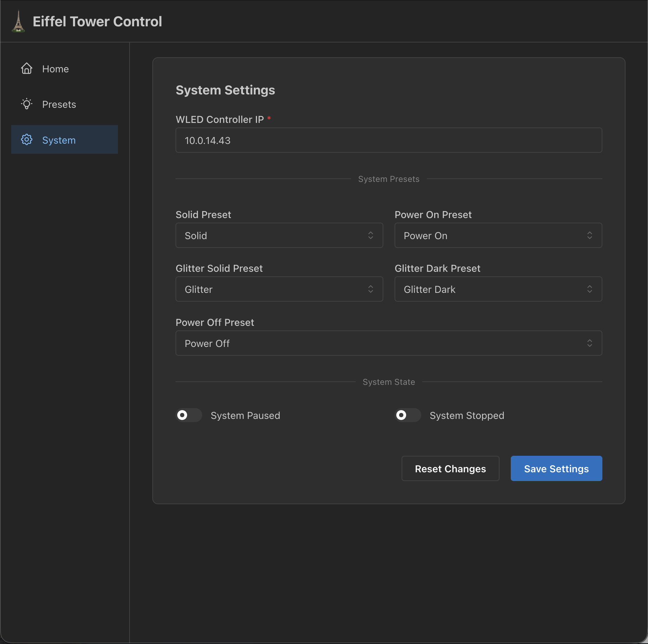Select the Home house icon in sidebar
Viewport: 648px width, 644px height.
click(x=26, y=68)
